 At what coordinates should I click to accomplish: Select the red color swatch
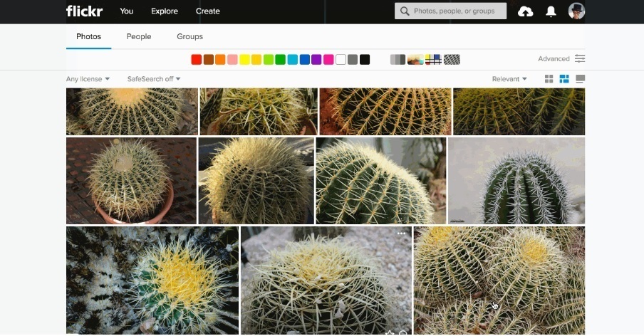(196, 59)
